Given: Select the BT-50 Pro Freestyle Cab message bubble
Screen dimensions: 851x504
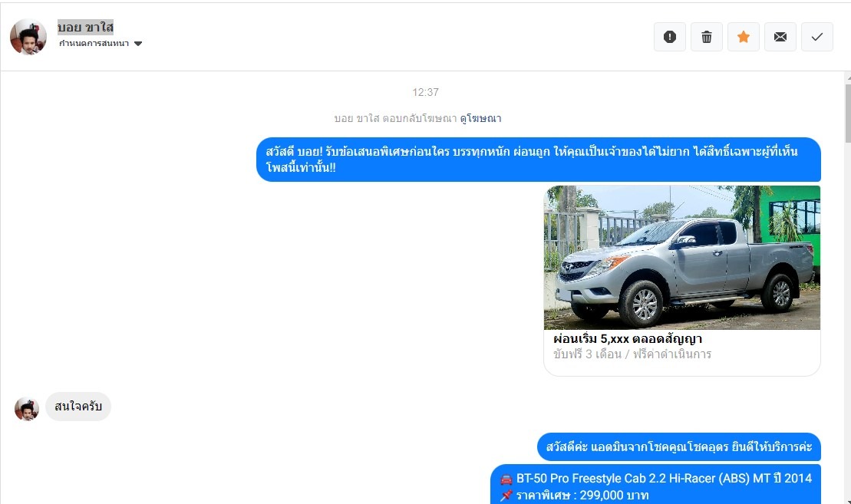Looking at the screenshot, I should 655,485.
